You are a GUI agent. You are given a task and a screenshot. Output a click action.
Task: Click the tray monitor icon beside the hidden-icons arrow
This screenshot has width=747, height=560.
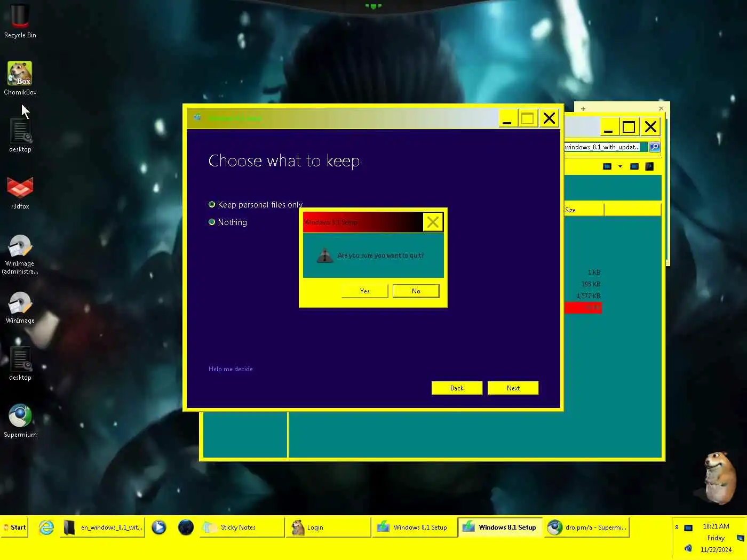(x=688, y=528)
